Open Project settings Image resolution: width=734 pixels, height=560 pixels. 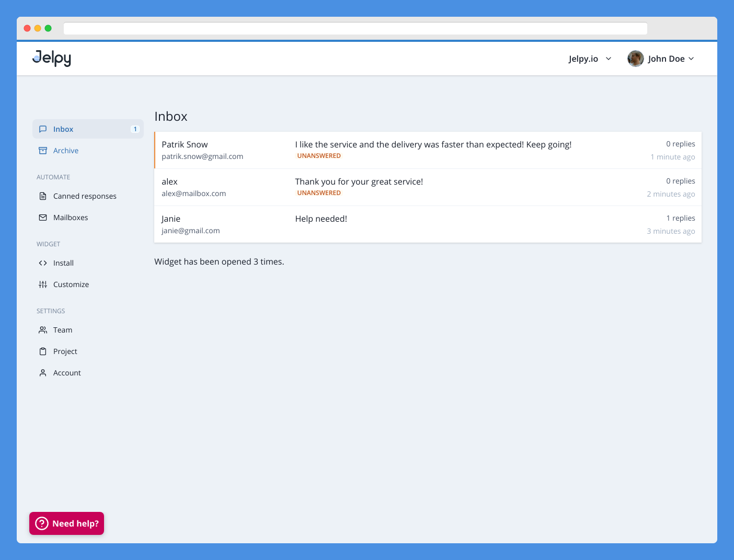tap(88, 351)
